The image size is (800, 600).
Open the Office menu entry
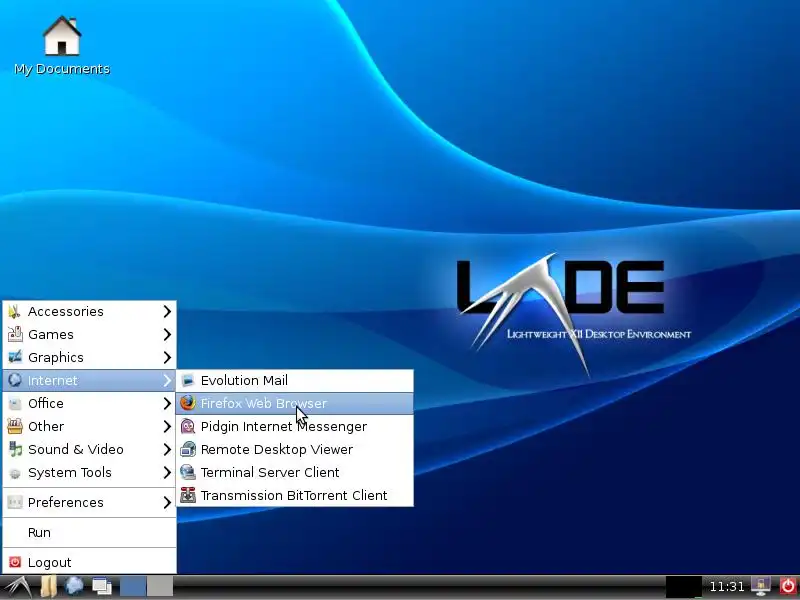pos(89,403)
